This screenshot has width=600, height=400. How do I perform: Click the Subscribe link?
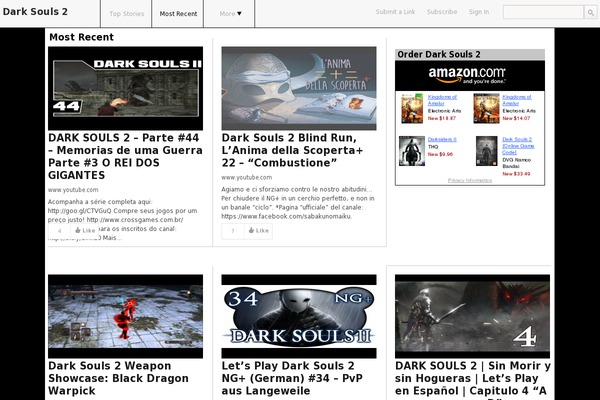442,12
